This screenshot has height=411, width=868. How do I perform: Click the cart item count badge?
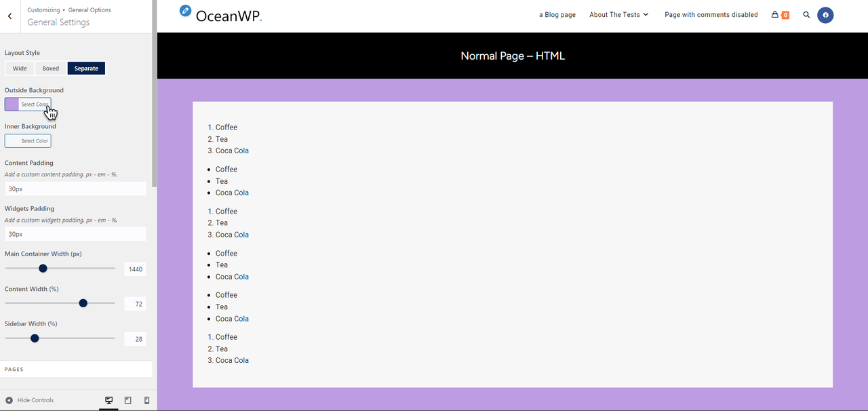(x=785, y=15)
